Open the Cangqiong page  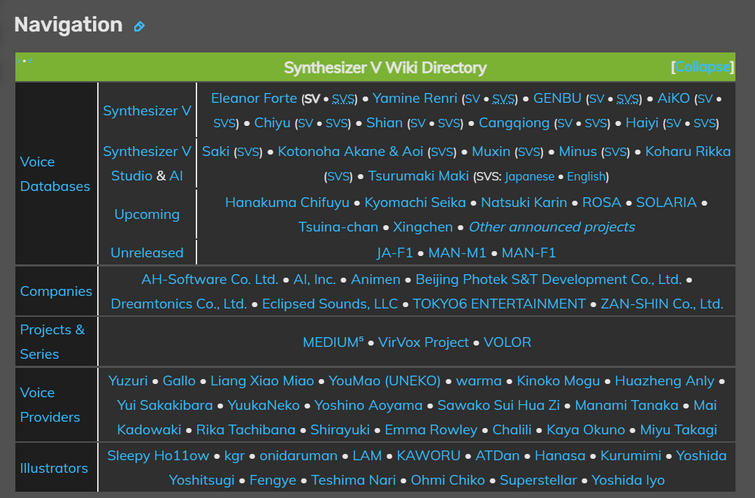514,123
